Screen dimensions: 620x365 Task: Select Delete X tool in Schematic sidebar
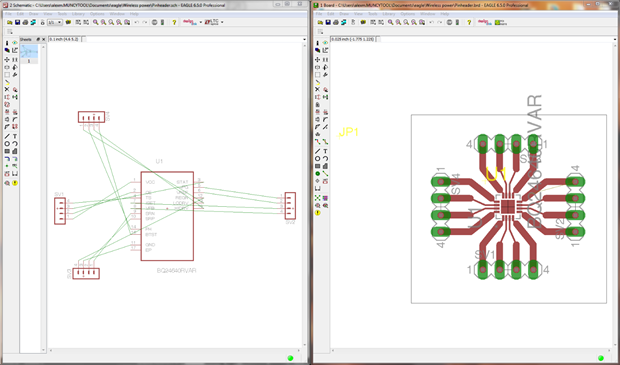coord(7,89)
